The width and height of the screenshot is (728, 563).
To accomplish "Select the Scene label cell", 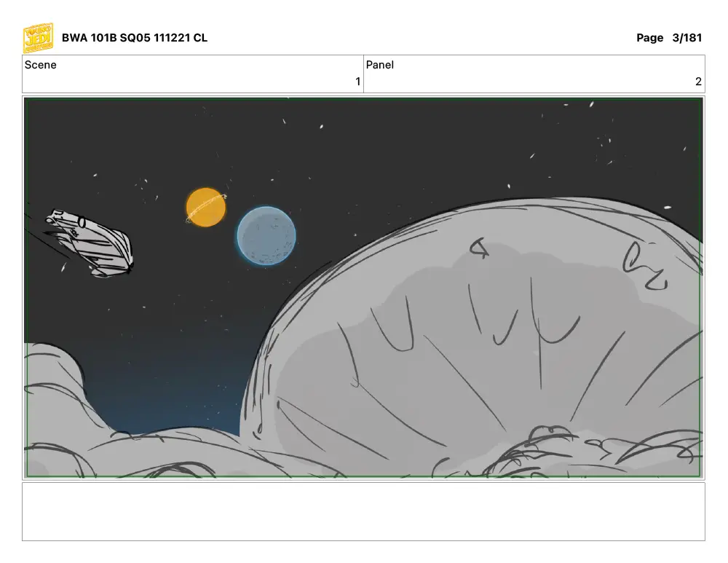I will pos(193,74).
